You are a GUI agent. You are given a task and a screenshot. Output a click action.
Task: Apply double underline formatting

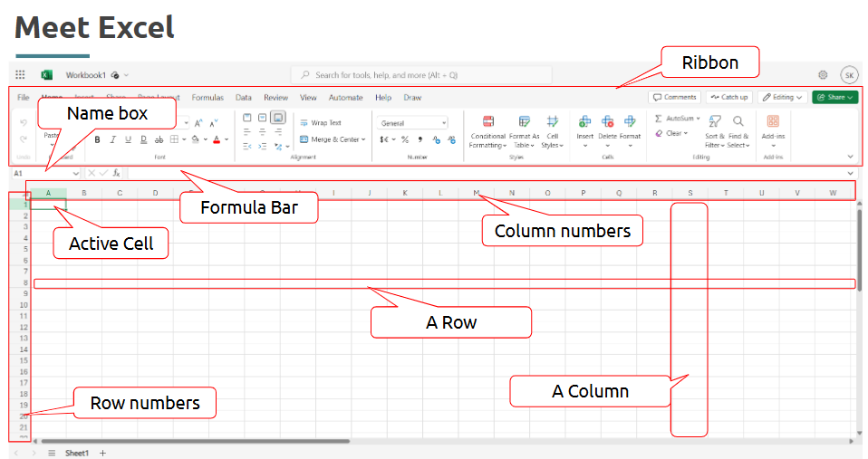143,139
